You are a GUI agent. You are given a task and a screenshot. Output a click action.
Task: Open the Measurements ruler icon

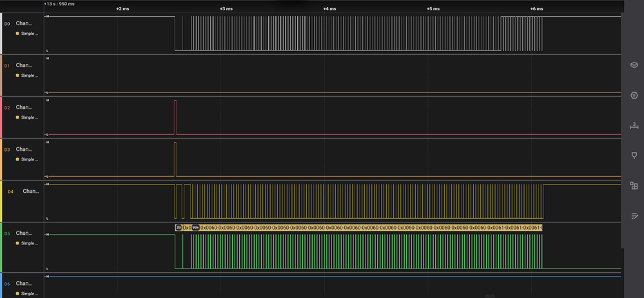[634, 125]
